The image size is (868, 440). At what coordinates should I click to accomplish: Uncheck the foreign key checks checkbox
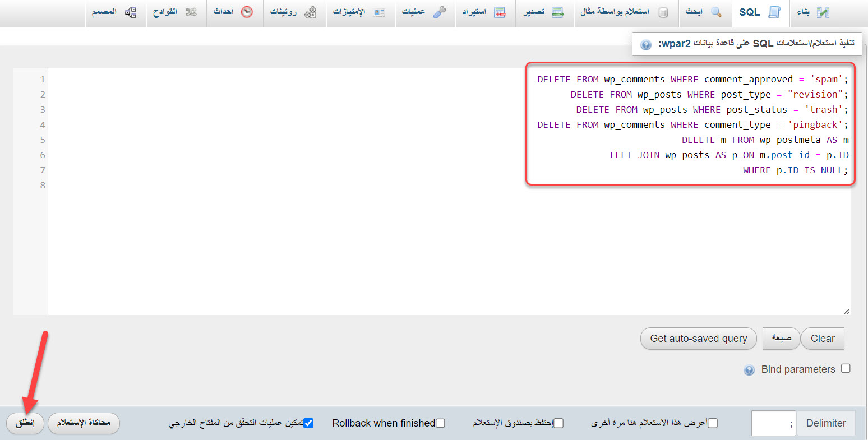point(308,423)
